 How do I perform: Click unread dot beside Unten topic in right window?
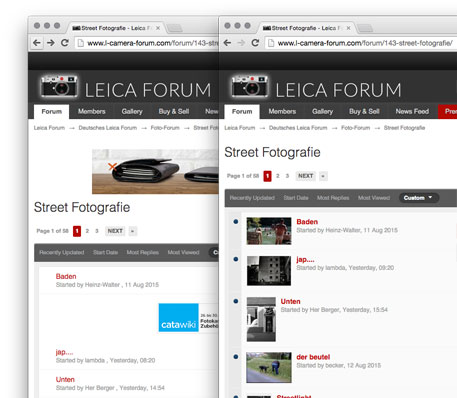click(x=236, y=301)
